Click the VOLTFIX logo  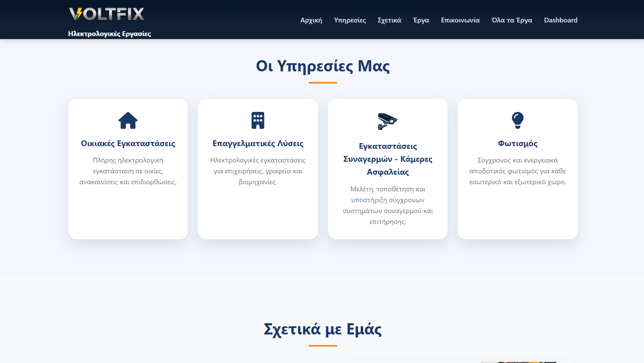point(107,14)
